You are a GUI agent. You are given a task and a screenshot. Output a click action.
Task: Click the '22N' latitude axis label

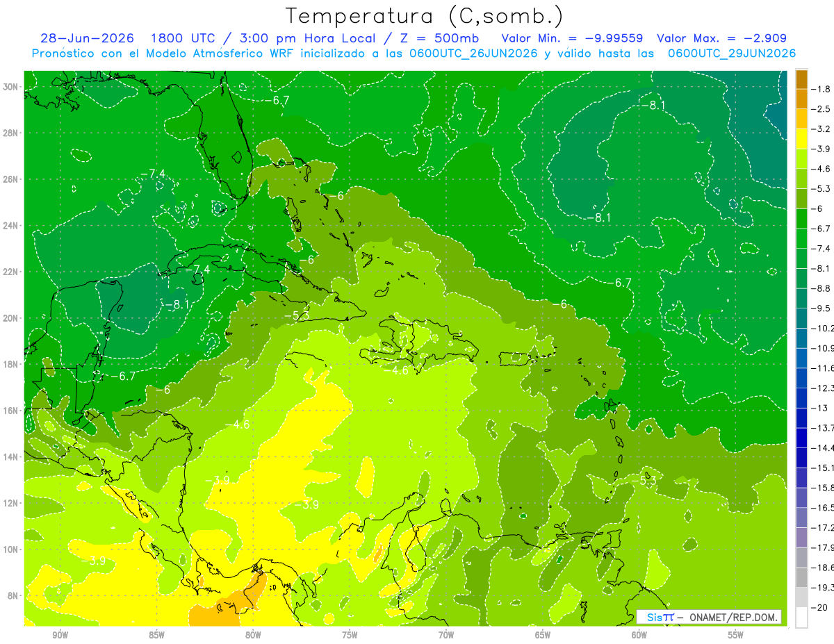[x=11, y=272]
